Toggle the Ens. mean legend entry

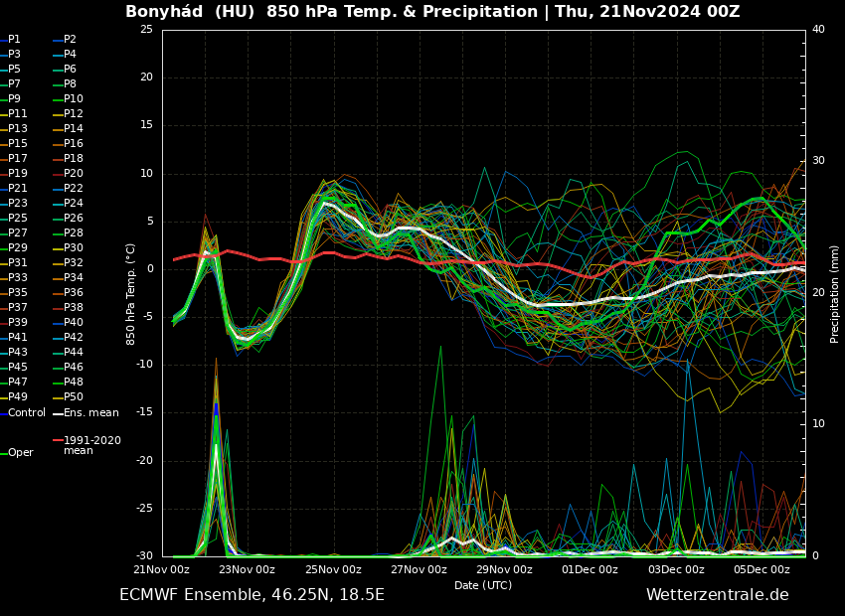(x=90, y=412)
